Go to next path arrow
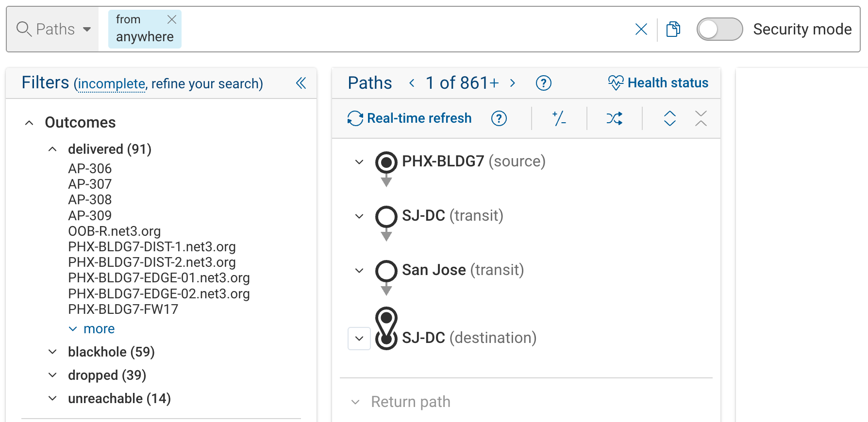This screenshot has width=868, height=422. (513, 83)
